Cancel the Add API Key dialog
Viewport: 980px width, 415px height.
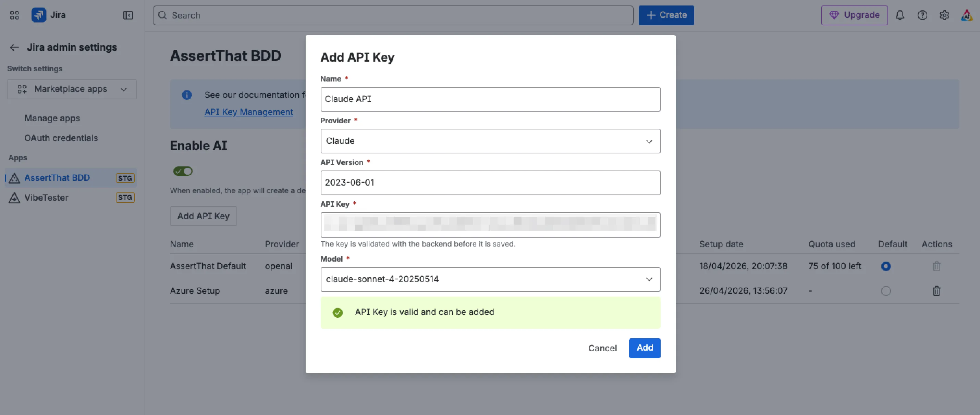pos(602,348)
